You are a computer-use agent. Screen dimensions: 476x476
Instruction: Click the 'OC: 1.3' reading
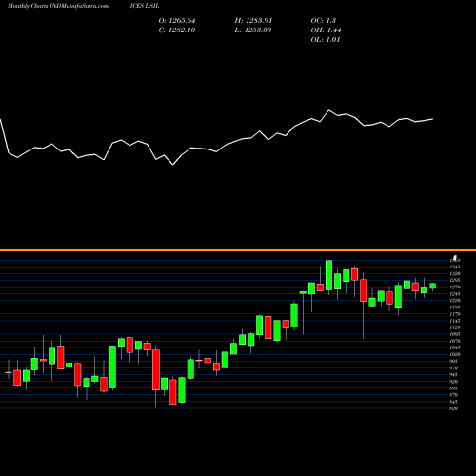tap(323, 21)
